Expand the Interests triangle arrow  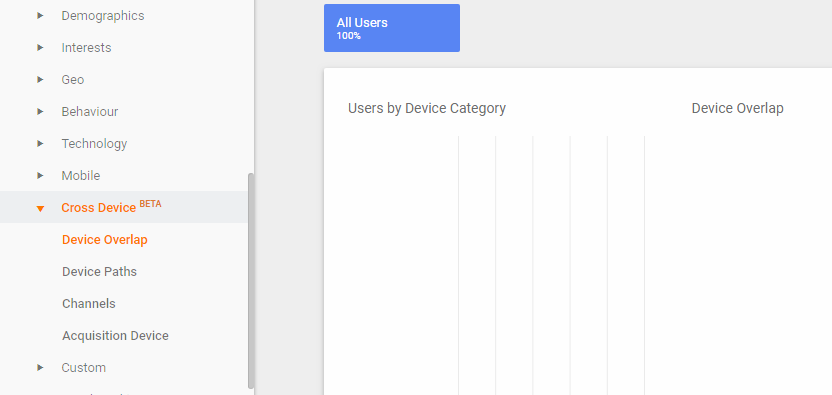point(40,48)
